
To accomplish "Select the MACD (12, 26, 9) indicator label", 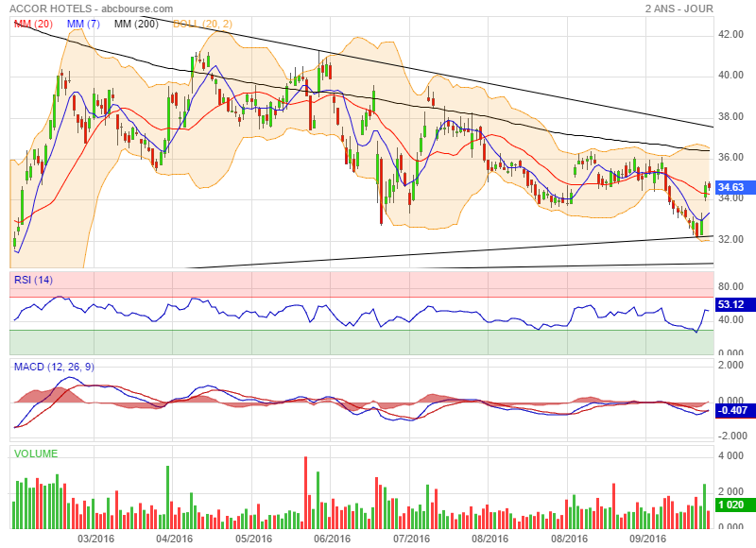I will coord(54,367).
